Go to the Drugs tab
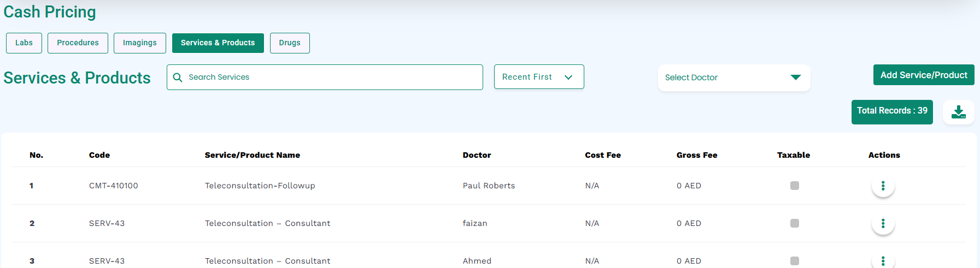This screenshot has height=268, width=980. (290, 43)
